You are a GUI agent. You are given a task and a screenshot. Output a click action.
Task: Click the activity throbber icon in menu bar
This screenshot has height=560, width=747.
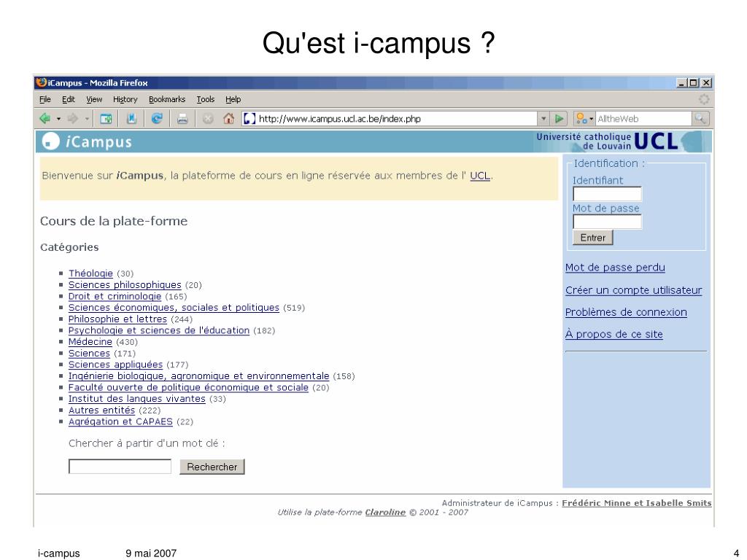coord(704,99)
